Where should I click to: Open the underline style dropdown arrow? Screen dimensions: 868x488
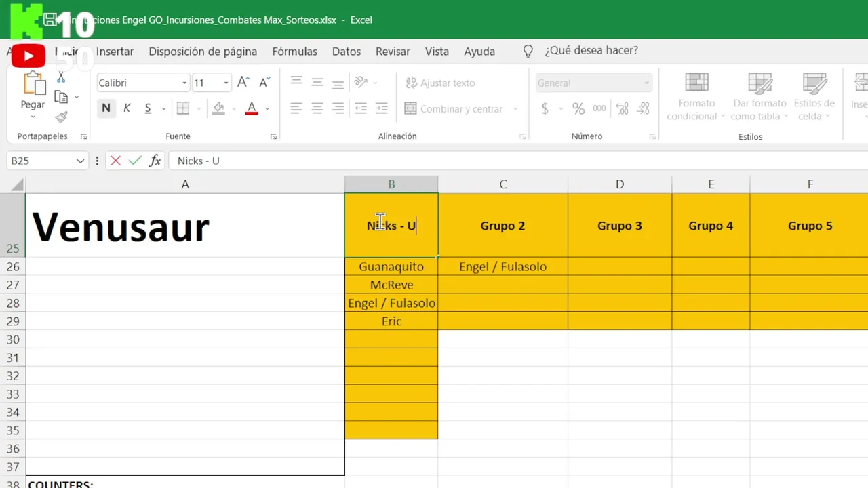click(163, 108)
